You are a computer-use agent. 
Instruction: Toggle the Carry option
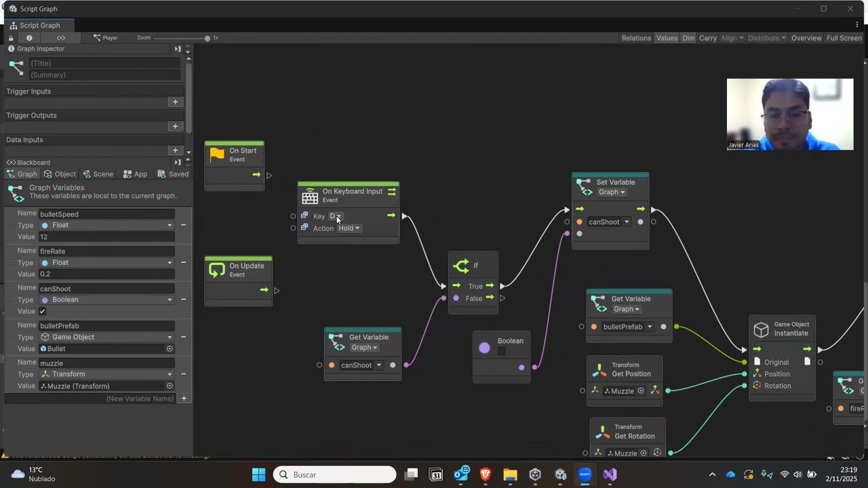[x=708, y=38]
